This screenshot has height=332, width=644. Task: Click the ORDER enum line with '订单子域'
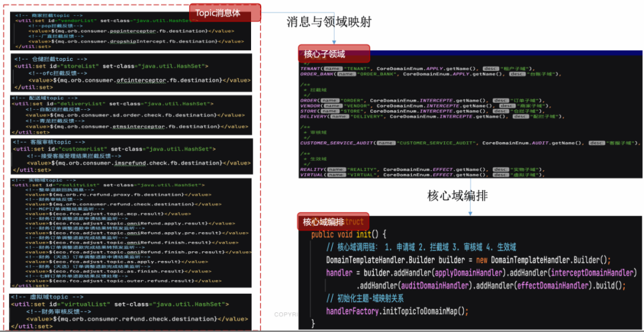click(x=423, y=100)
